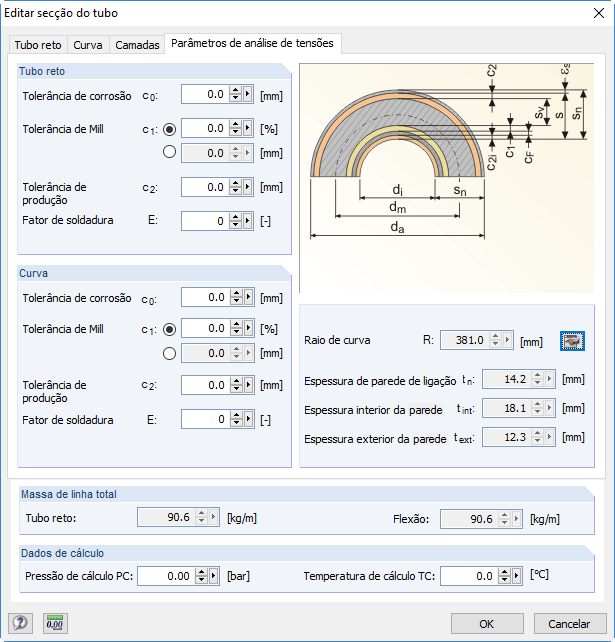This screenshot has height=642, width=615.
Task: Open flyout arrow of Tubo reto weld factor
Action: coord(247,221)
